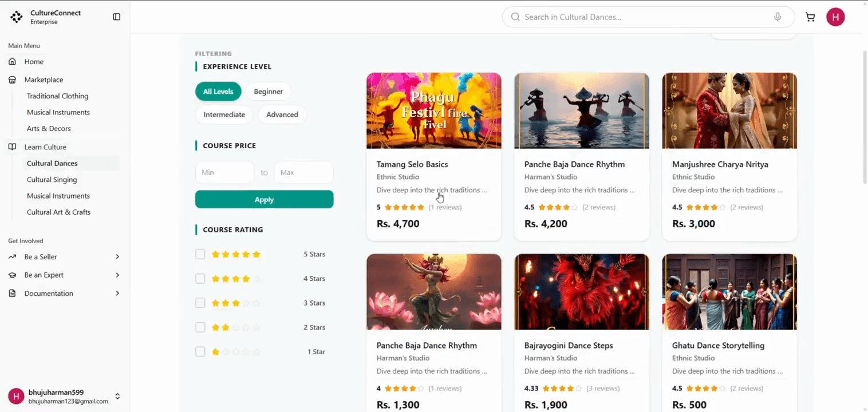Check the 5 Stars rating filter
This screenshot has height=412, width=868.
coord(200,254)
